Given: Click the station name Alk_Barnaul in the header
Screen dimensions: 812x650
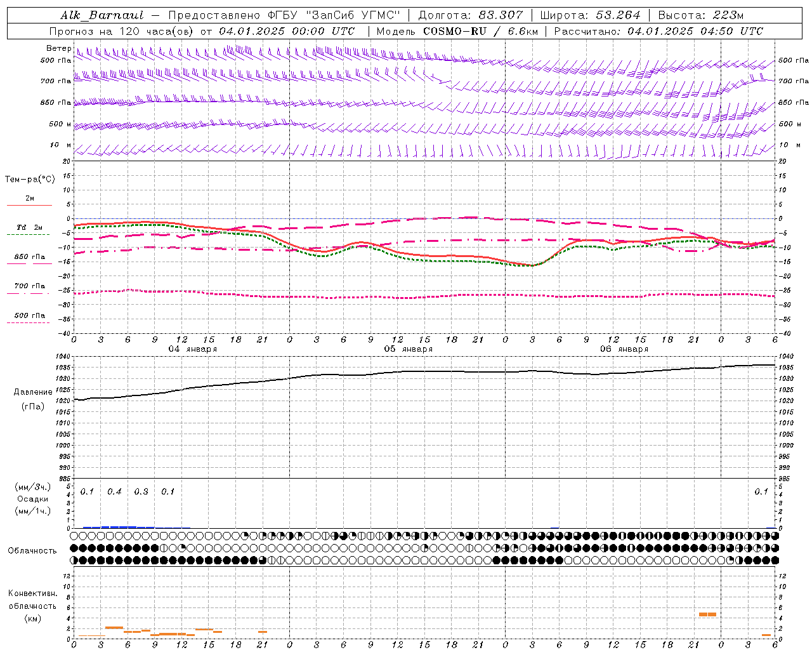Looking at the screenshot, I should [102, 15].
